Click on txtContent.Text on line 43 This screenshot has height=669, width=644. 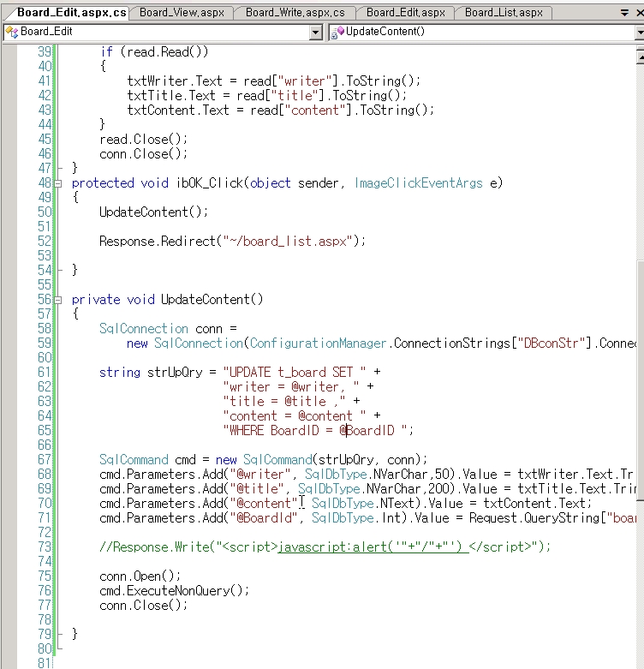[x=178, y=111]
